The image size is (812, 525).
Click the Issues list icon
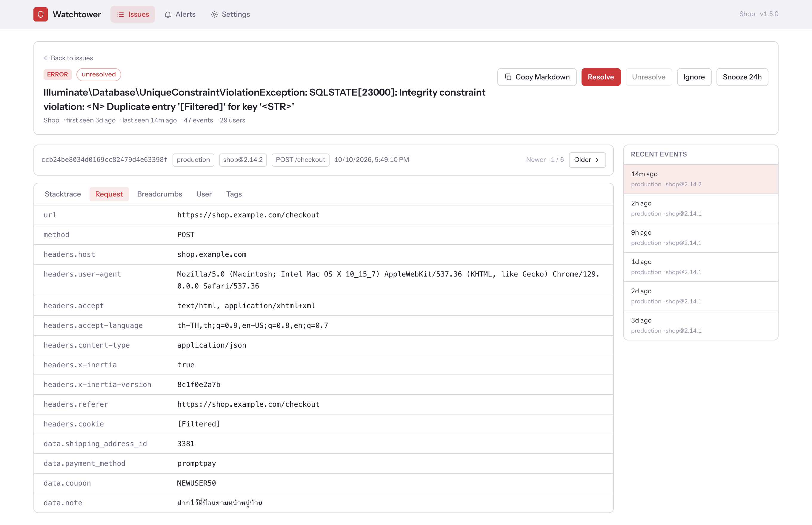pyautogui.click(x=121, y=14)
